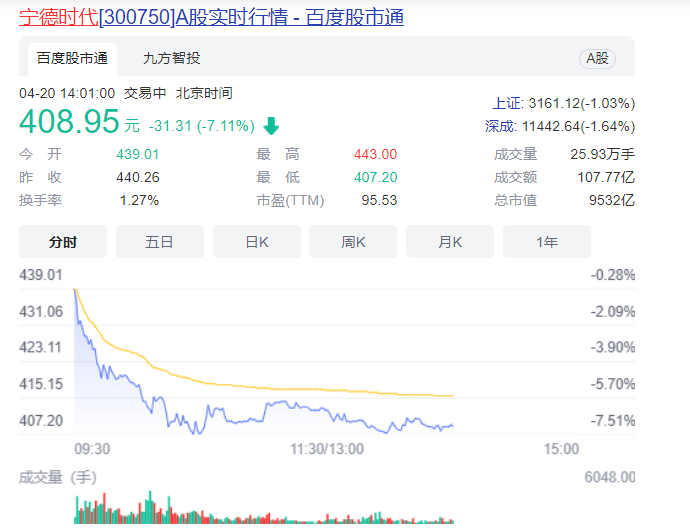Click the 成交量 value 25.93万手
Screen dimensions: 690x531
[x=602, y=154]
